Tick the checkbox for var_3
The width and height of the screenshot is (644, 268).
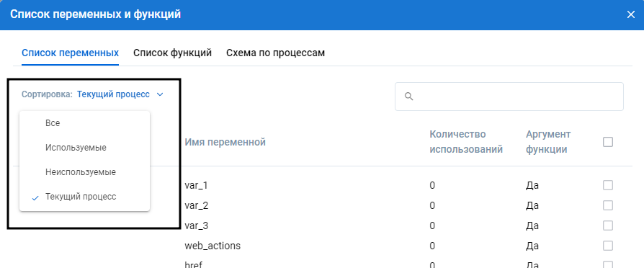(608, 225)
